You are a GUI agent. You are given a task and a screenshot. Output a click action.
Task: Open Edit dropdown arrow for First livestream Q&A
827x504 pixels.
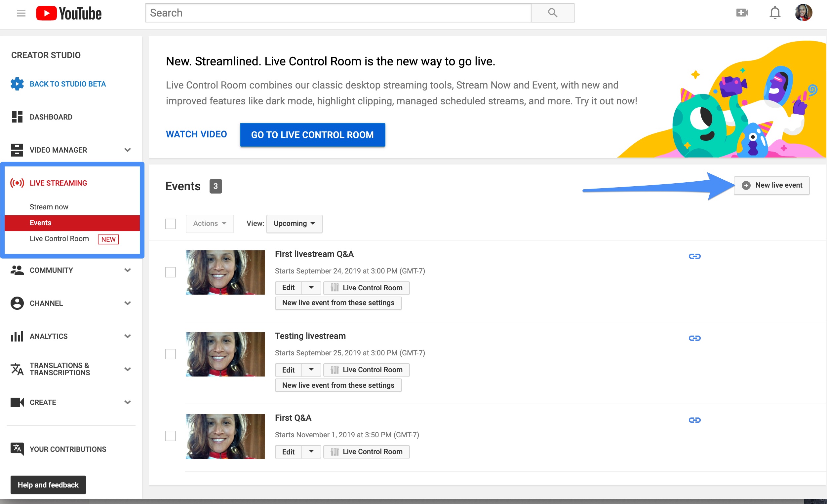click(311, 288)
